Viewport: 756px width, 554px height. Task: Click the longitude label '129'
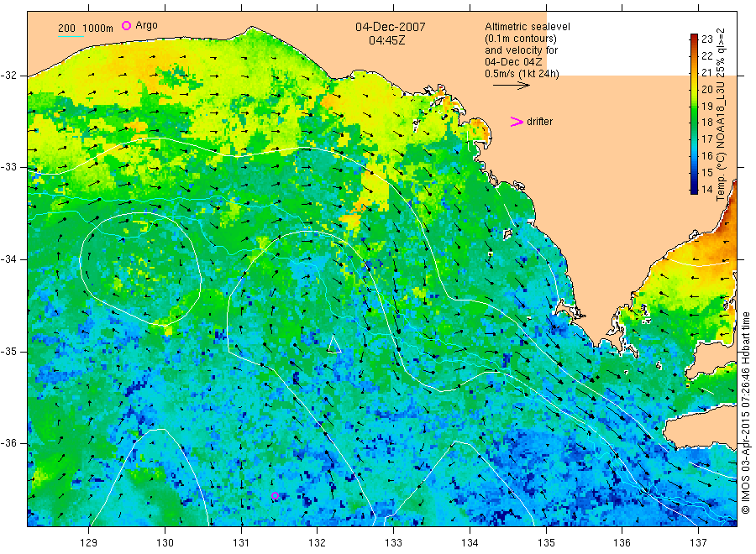tap(89, 543)
